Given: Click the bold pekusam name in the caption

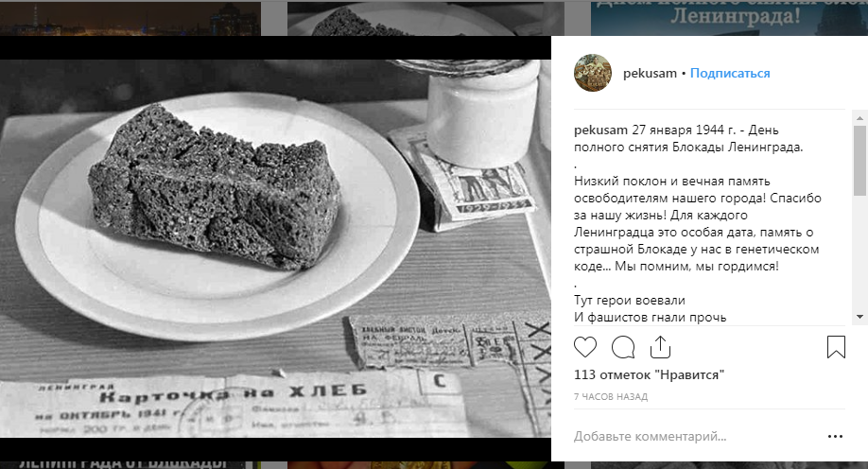Looking at the screenshot, I should coord(600,130).
